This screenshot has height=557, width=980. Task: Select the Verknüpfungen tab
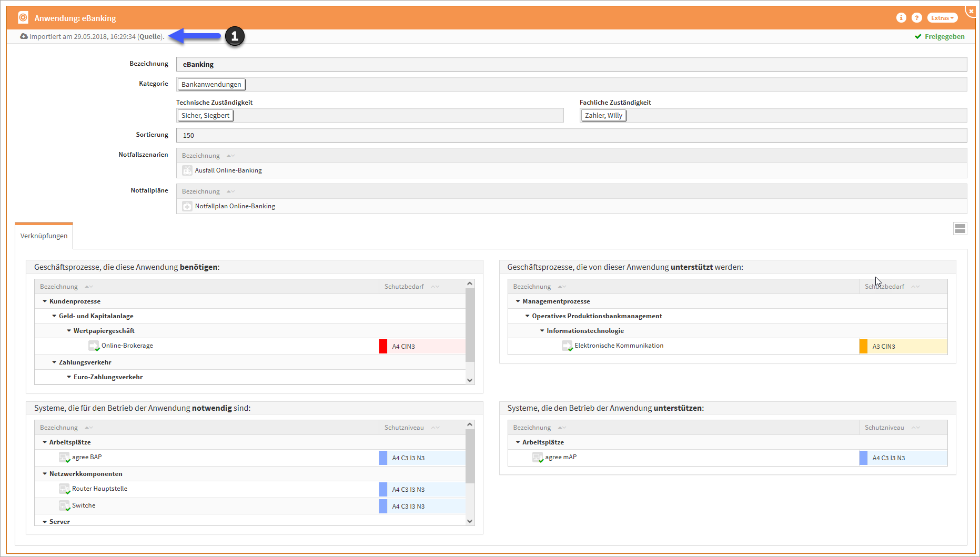click(44, 236)
